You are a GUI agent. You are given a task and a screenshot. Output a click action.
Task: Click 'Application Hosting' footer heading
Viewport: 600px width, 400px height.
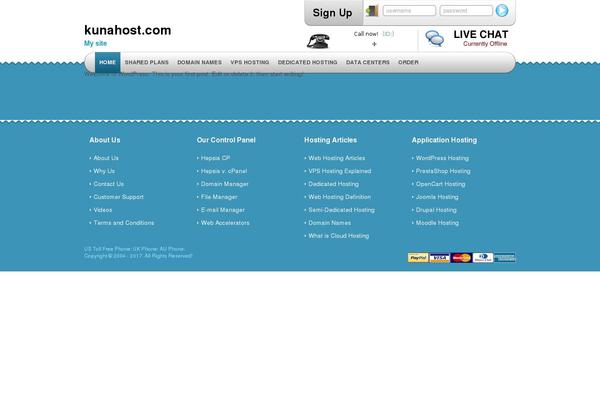click(444, 140)
